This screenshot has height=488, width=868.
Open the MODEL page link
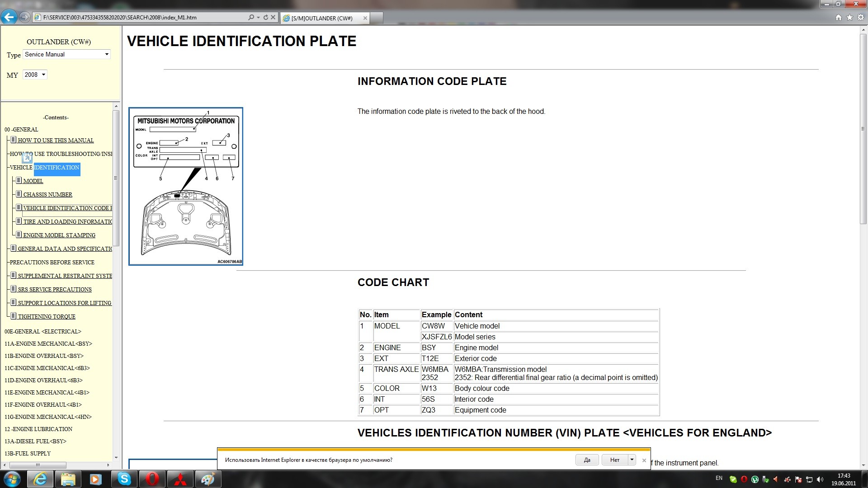(x=33, y=181)
